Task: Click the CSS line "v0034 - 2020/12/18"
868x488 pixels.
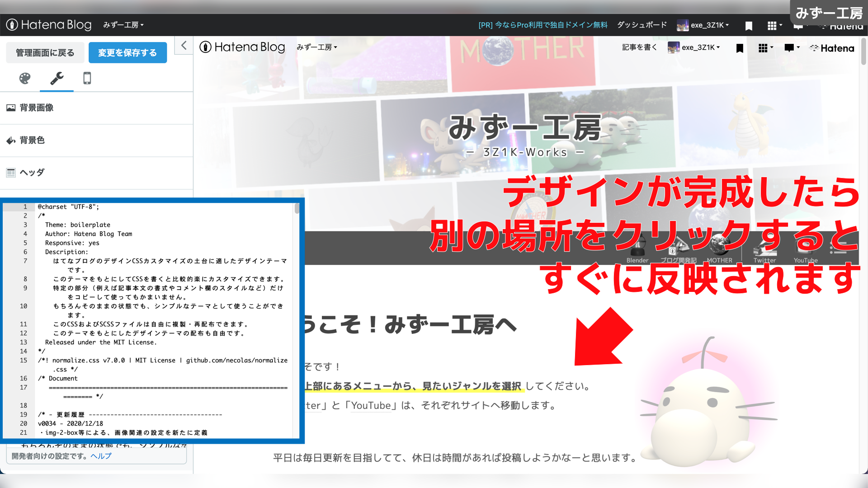Action: 71,423
